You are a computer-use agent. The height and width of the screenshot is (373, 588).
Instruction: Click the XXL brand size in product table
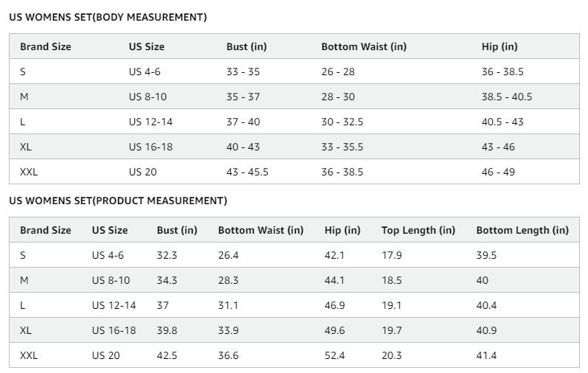pyautogui.click(x=29, y=356)
